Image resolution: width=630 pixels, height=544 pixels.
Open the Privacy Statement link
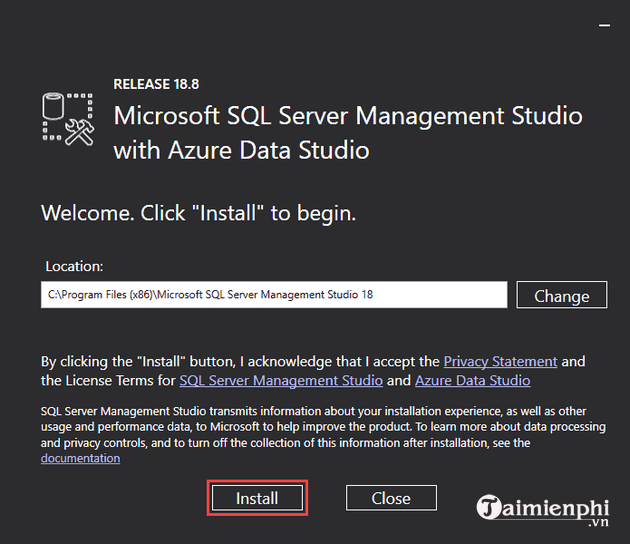point(500,362)
